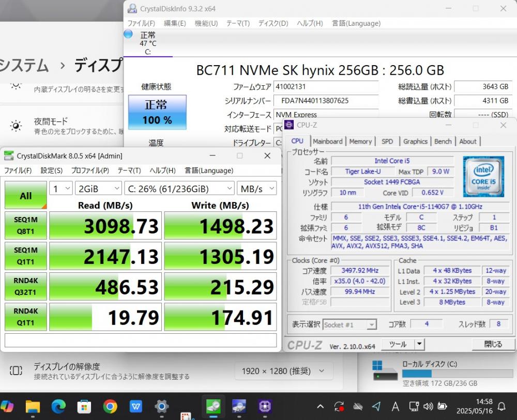517x420 pixels.
Task: Click the 閉じる button in CPU-Z
Action: pos(493,344)
